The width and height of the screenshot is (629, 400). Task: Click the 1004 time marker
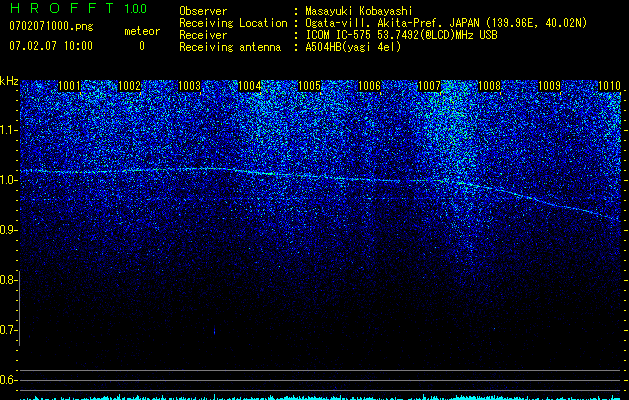(250, 86)
